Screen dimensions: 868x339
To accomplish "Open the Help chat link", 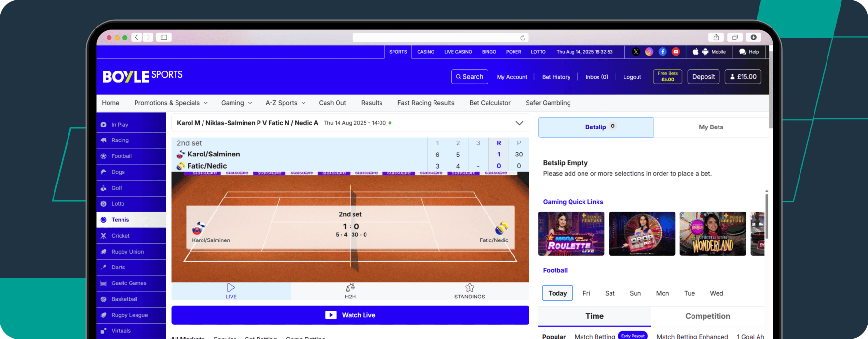I will pos(749,52).
